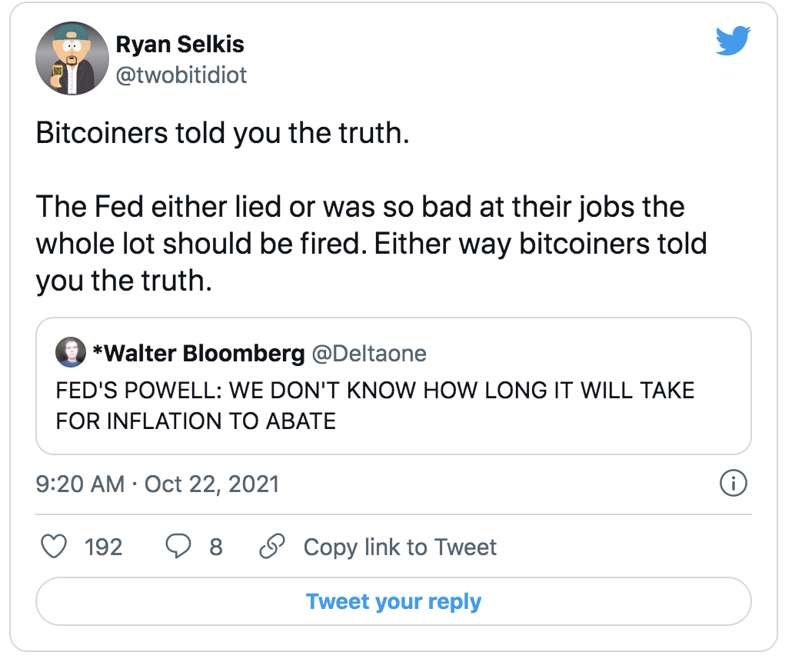Image resolution: width=792 pixels, height=672 pixels.
Task: Click the @Deltaone handle
Action: (x=369, y=353)
